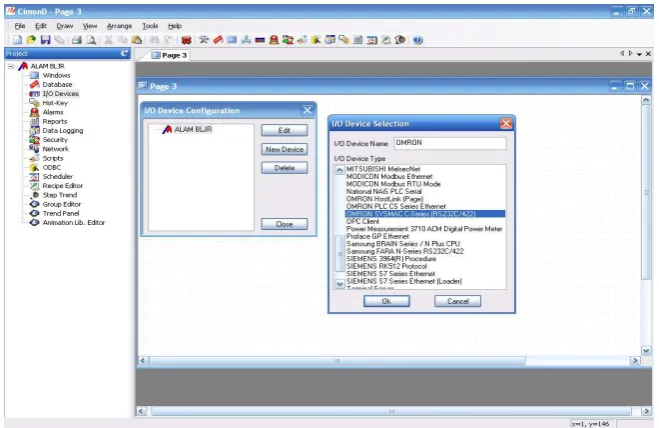This screenshot has width=659, height=428.
Task: Open the Arrange menu
Action: tap(119, 26)
